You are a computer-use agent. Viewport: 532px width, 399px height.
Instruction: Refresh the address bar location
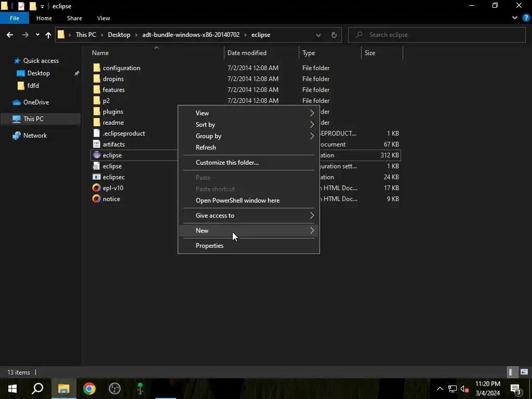coord(334,35)
